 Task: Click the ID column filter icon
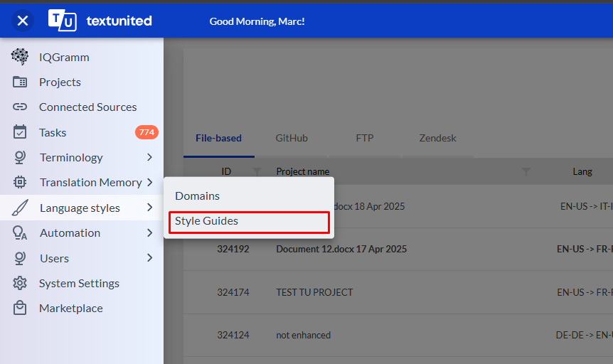click(x=257, y=171)
